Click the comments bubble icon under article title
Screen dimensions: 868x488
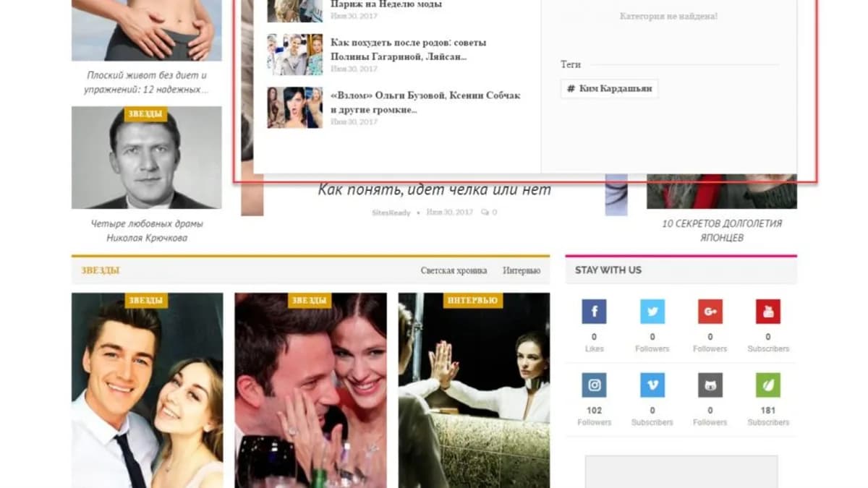485,213
